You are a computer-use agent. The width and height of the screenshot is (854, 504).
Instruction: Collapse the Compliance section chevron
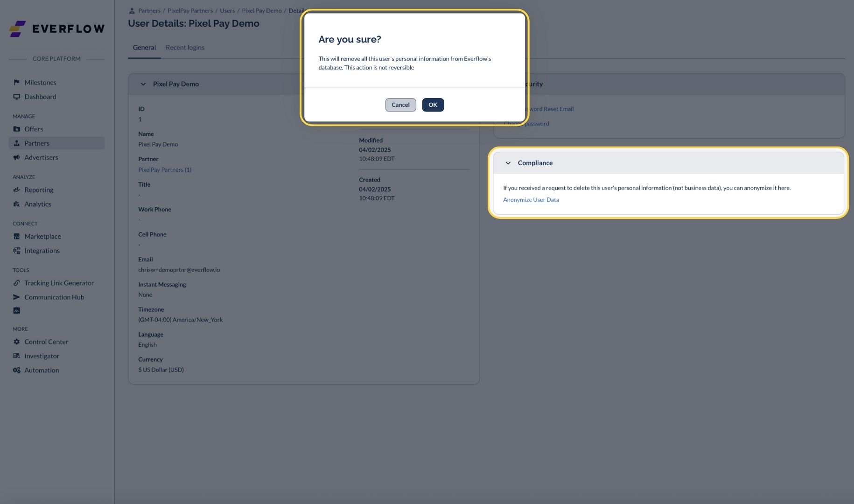pos(508,163)
